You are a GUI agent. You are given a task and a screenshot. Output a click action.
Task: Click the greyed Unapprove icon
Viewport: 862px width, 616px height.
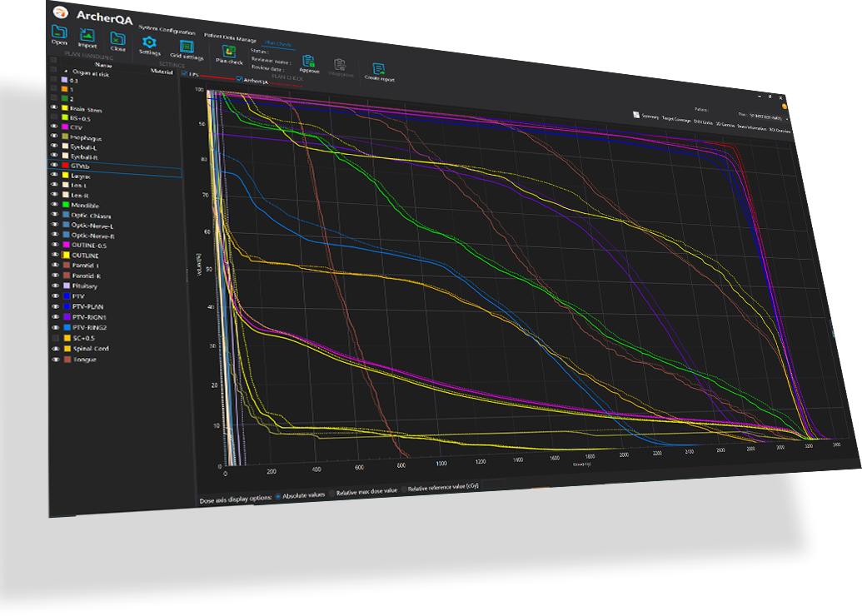tap(341, 64)
